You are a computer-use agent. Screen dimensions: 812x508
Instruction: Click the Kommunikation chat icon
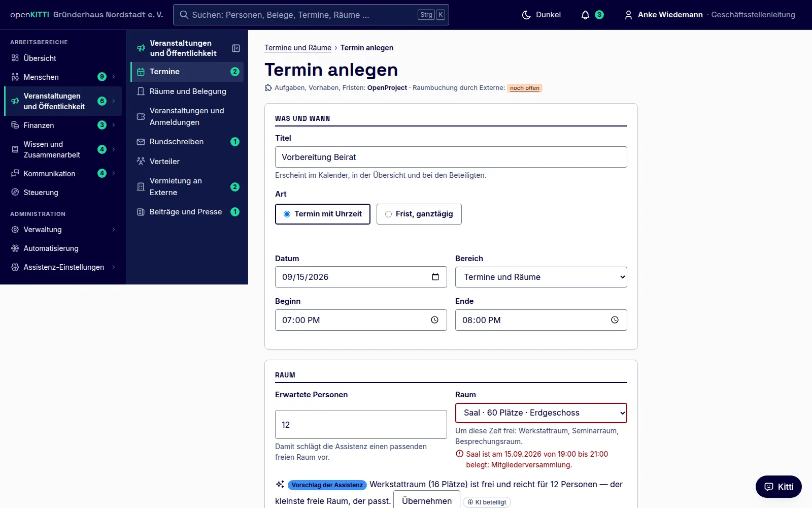coord(15,173)
